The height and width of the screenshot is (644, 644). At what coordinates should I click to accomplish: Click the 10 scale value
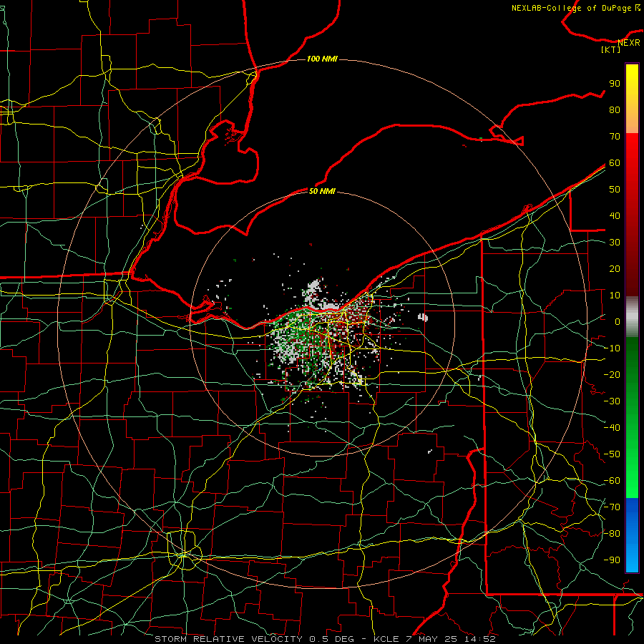click(x=615, y=296)
